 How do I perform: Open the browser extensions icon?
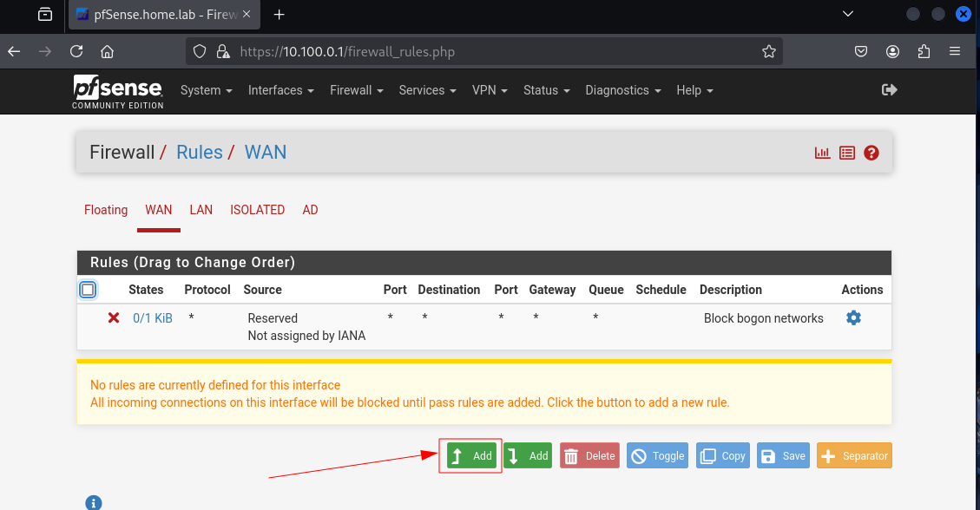point(924,51)
